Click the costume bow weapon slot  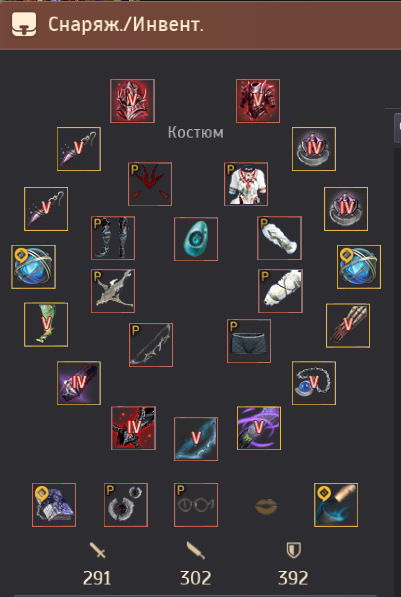[x=151, y=345]
